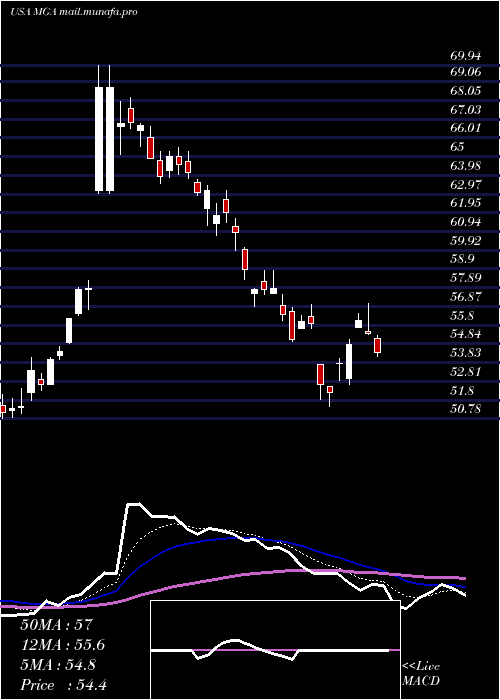Select the 58.9 price axis label

[x=462, y=259]
